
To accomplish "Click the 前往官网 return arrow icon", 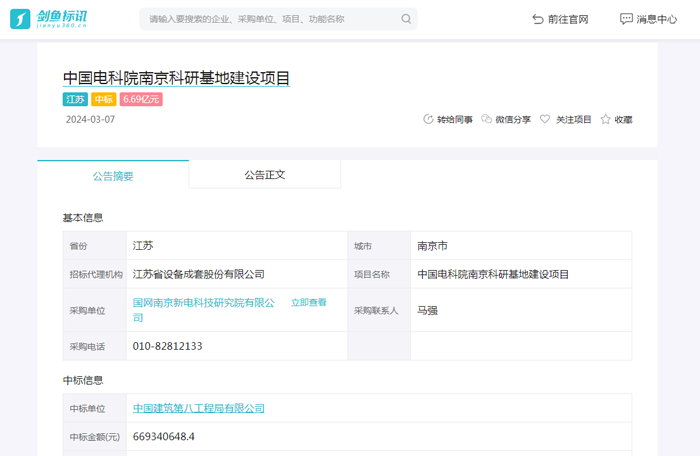I will point(538,19).
